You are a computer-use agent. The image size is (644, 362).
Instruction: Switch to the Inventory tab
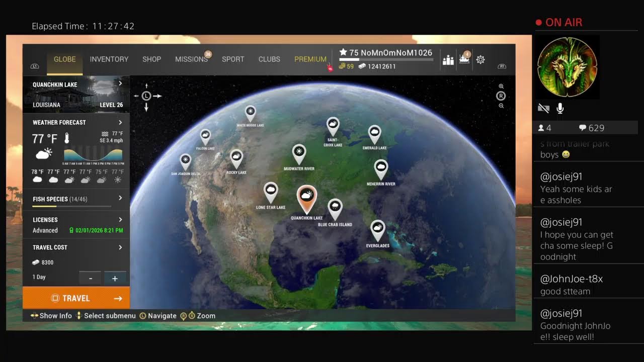pyautogui.click(x=109, y=59)
